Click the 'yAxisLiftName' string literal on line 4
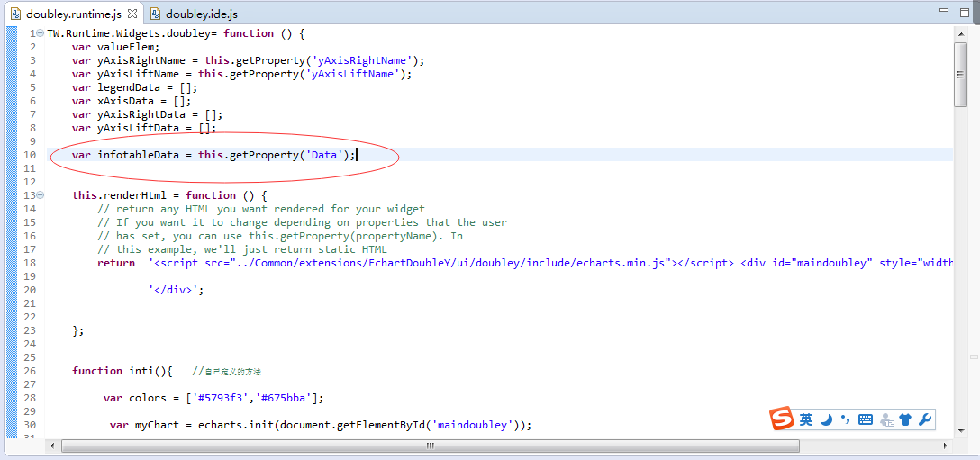The width and height of the screenshot is (980, 460). coord(355,74)
